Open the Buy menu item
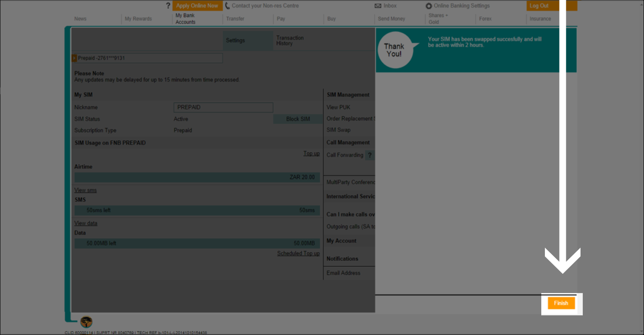The image size is (644, 335). (x=332, y=19)
